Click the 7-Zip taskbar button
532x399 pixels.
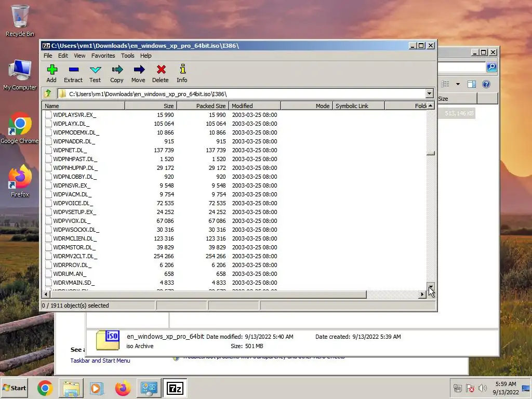point(175,388)
